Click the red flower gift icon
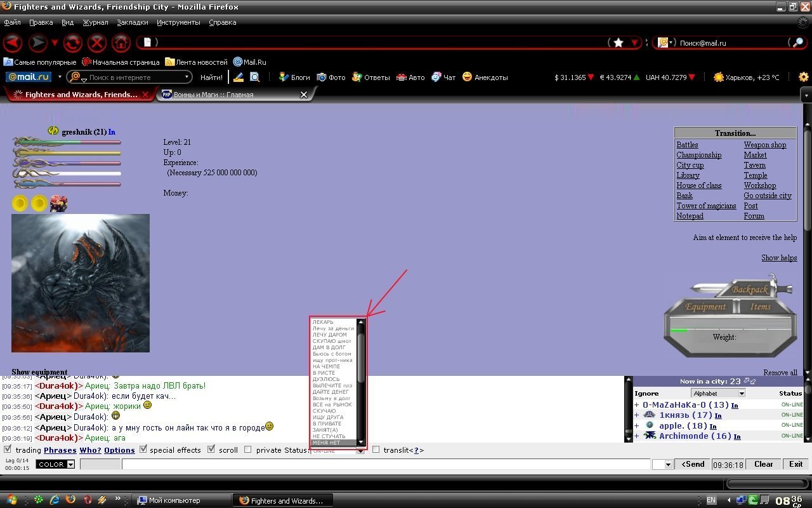Viewport: 812px width, 508px height. pyautogui.click(x=58, y=203)
